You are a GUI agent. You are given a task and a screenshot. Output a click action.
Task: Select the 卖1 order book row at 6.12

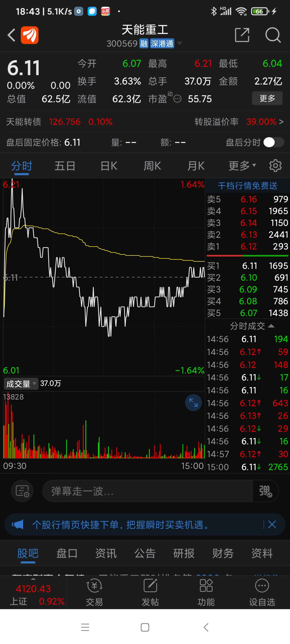point(248,246)
